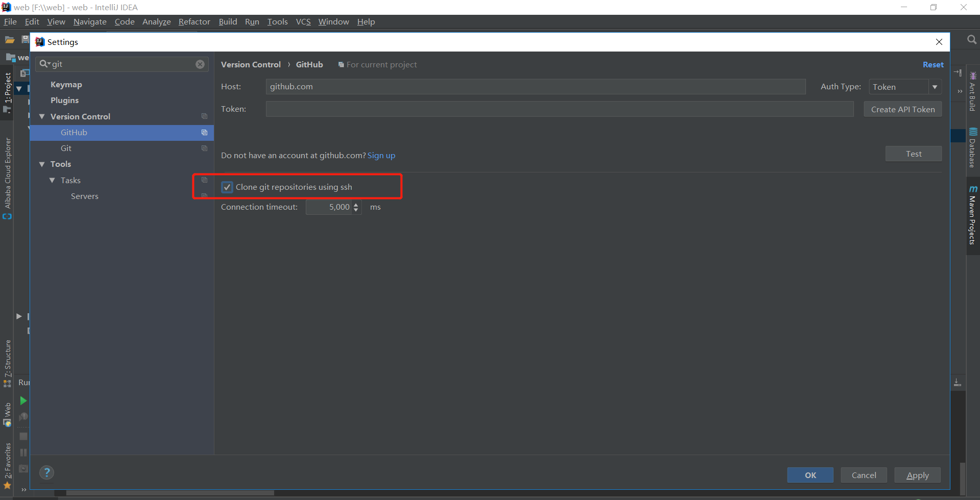Collapse the Tools tree node
This screenshot has height=500, width=980.
pos(42,164)
